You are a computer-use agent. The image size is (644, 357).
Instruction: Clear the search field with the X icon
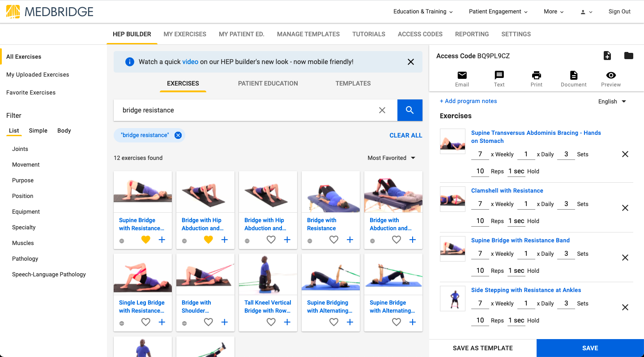point(382,110)
